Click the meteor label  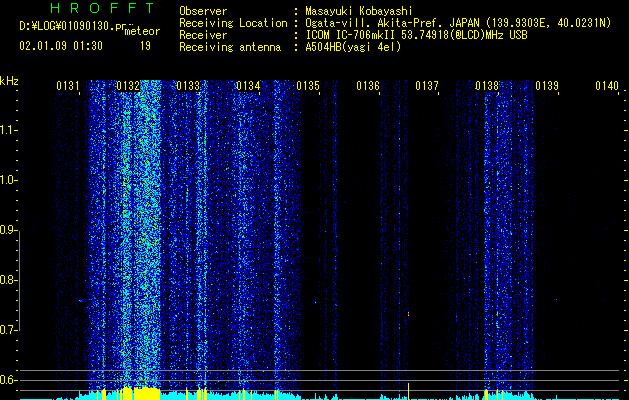[x=142, y=31]
